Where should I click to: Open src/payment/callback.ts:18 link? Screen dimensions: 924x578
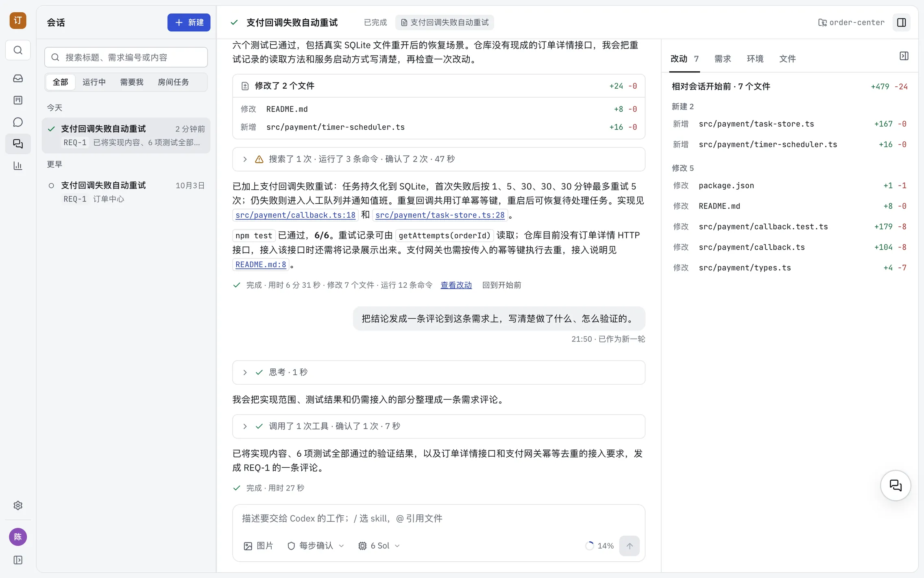pyautogui.click(x=295, y=215)
